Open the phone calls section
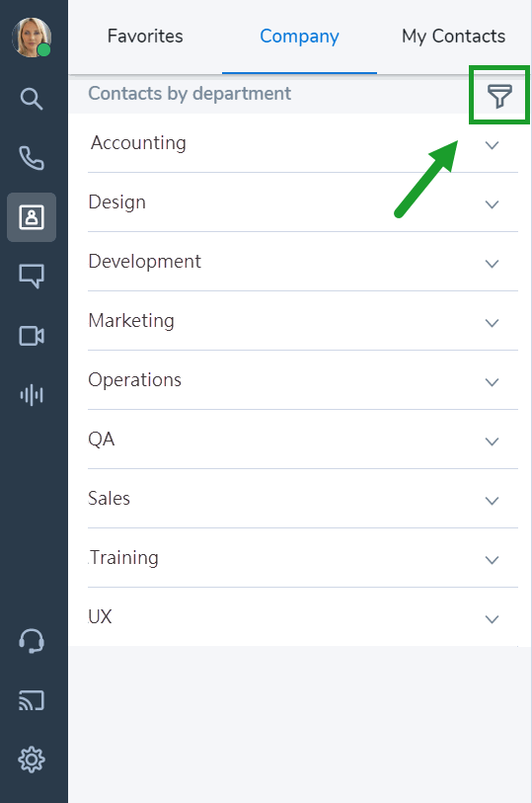Viewport: 532px width, 803px height. 32,158
